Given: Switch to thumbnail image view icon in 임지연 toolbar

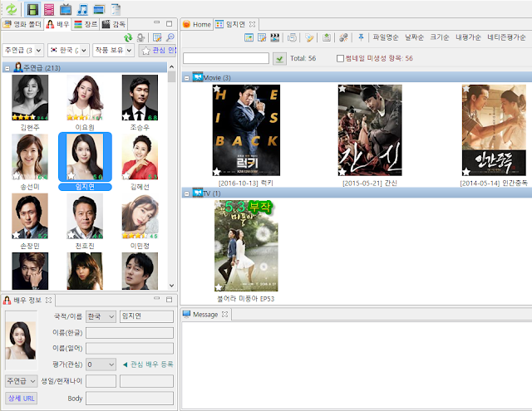Looking at the screenshot, I should coord(249,37).
